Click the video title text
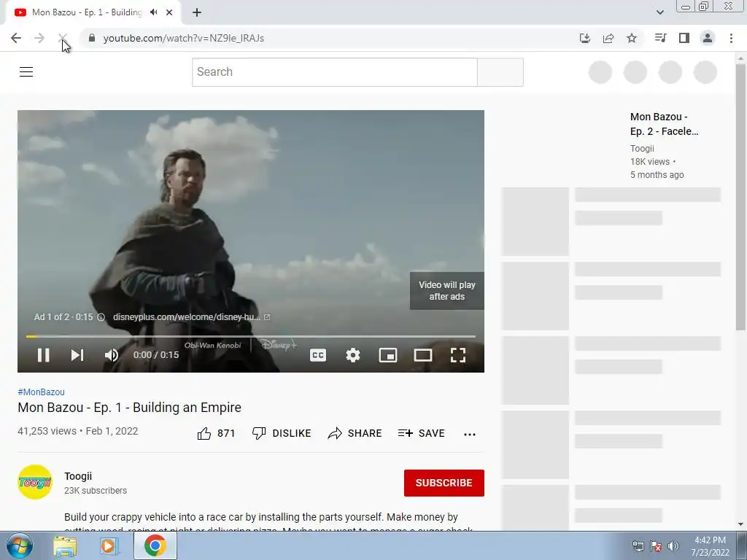747x560 pixels. coord(130,408)
